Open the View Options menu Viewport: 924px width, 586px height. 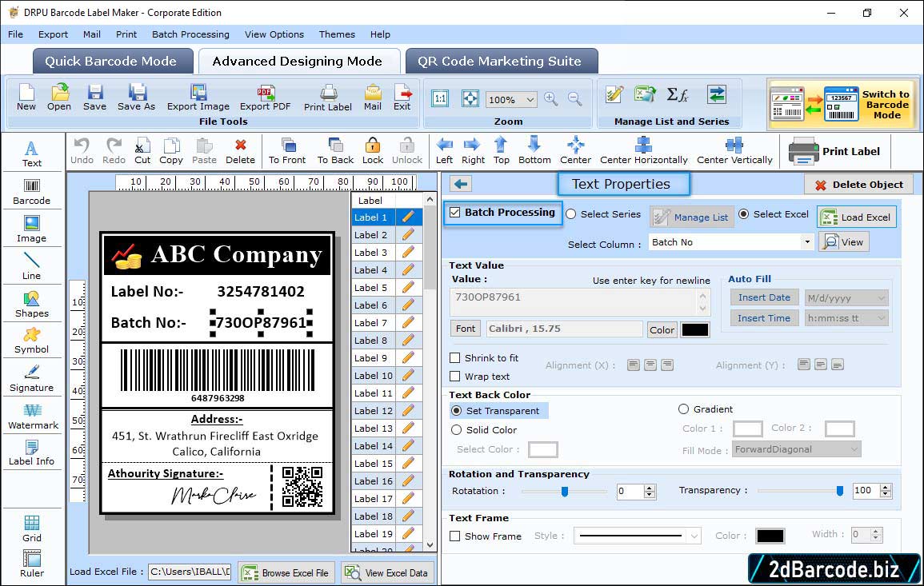tap(274, 34)
